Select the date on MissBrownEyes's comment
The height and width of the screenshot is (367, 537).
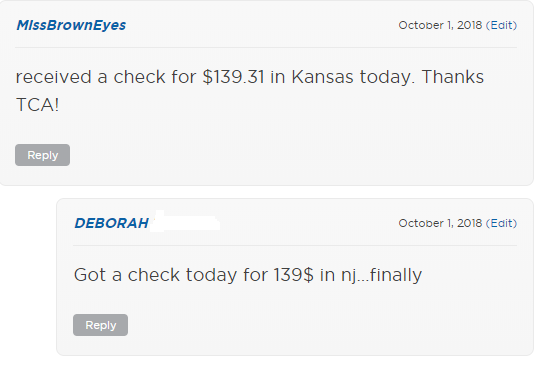pos(440,25)
